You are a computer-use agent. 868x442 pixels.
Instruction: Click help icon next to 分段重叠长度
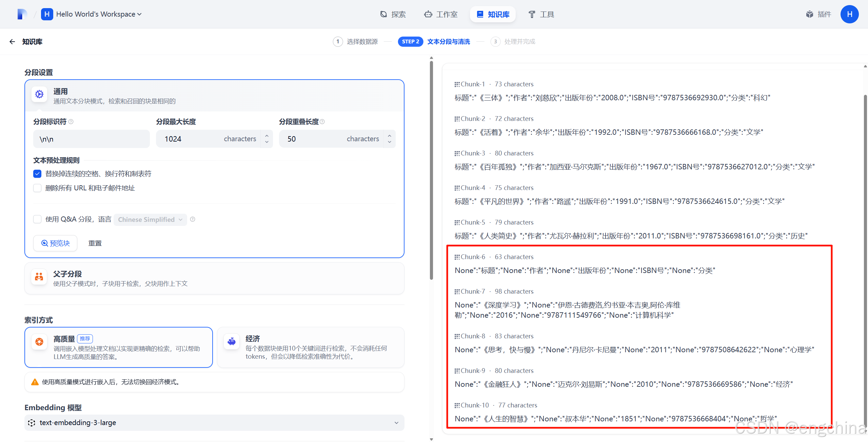coord(322,122)
